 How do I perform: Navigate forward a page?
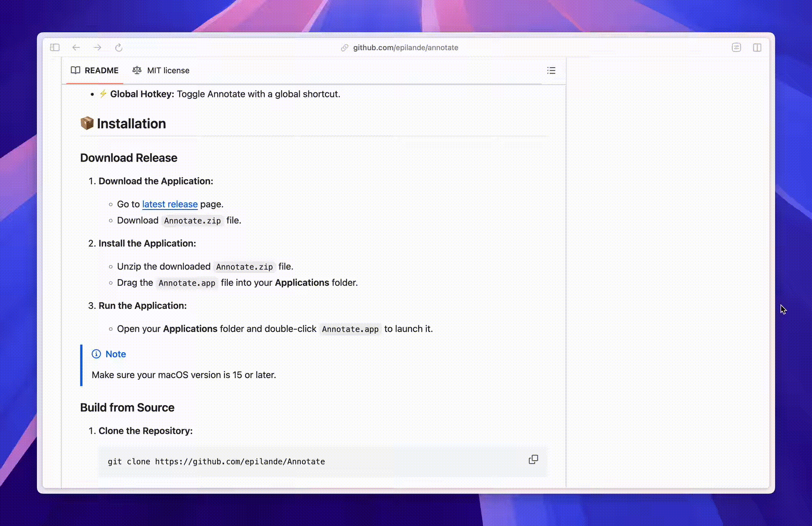point(97,48)
